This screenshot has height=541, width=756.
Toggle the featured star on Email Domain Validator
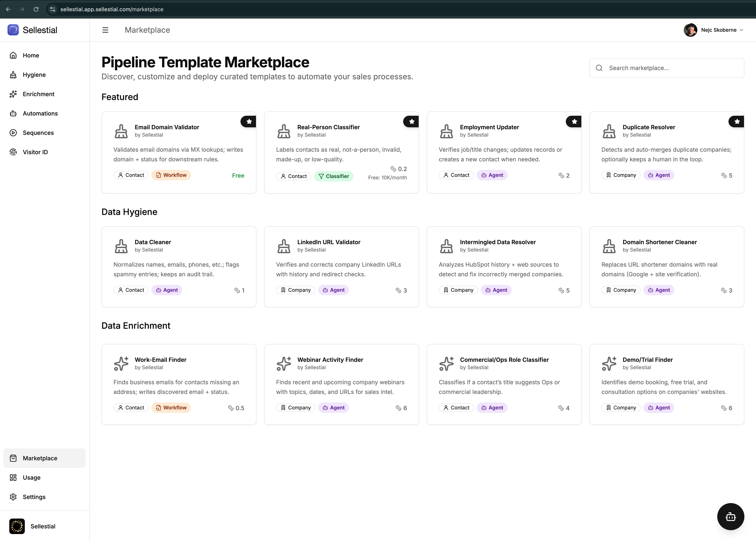click(248, 121)
